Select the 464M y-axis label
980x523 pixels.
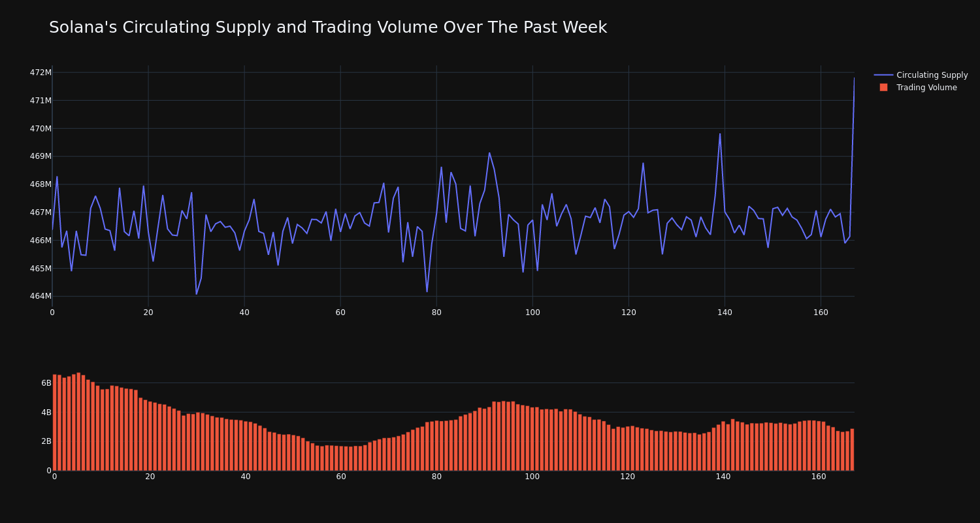point(41,296)
